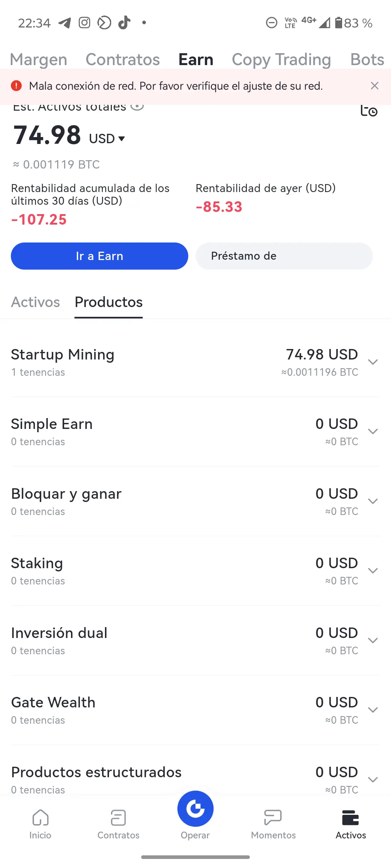Viewport: 391px width, 868px height.
Task: Open the USD currency dropdown
Action: 107,139
